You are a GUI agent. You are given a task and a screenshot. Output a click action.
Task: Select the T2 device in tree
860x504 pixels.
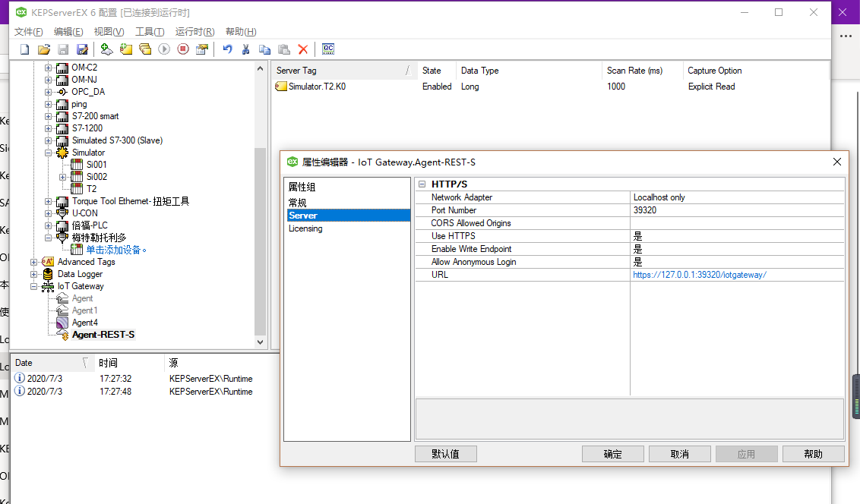pos(92,189)
